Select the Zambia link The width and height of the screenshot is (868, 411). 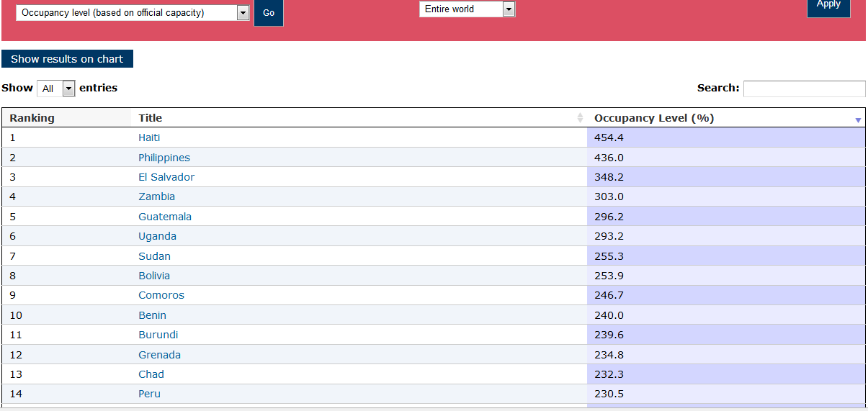[x=156, y=197]
